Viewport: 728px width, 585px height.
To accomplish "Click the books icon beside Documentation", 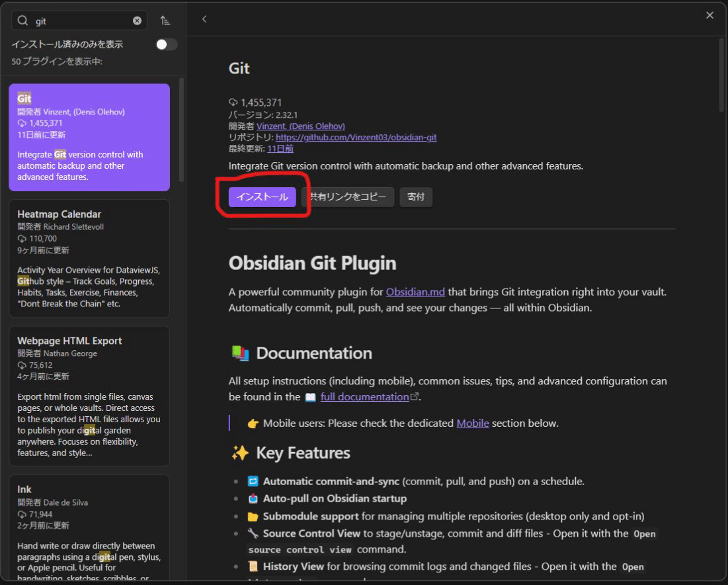I will [x=240, y=353].
